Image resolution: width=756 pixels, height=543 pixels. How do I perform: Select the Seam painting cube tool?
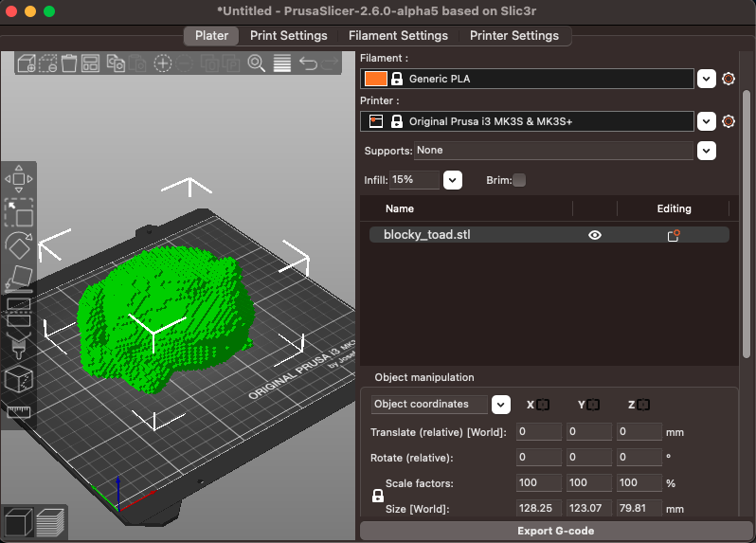[18, 379]
